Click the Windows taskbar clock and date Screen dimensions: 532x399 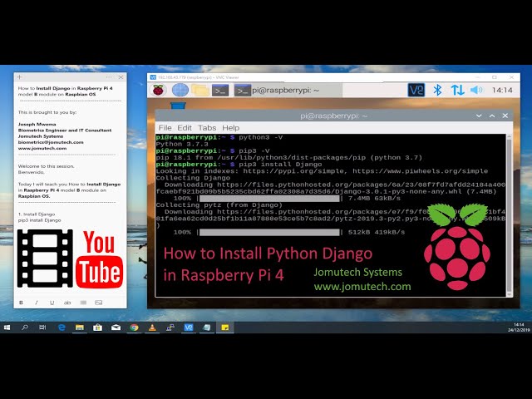[519, 328]
